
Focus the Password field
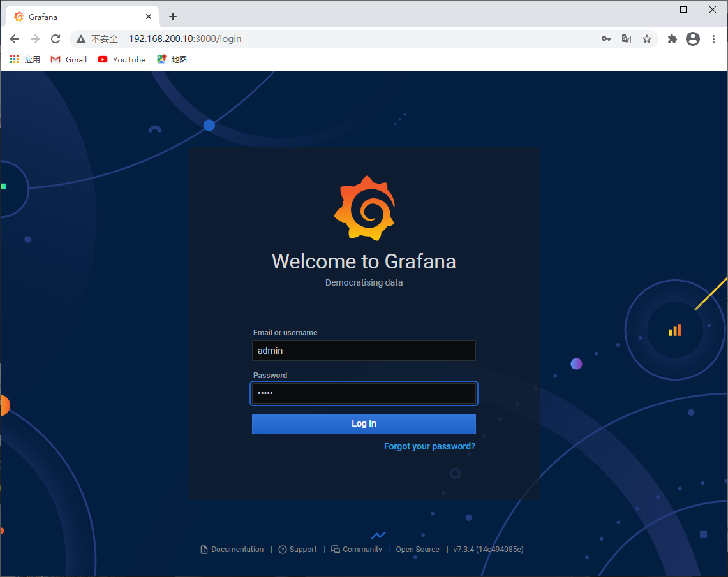click(364, 393)
